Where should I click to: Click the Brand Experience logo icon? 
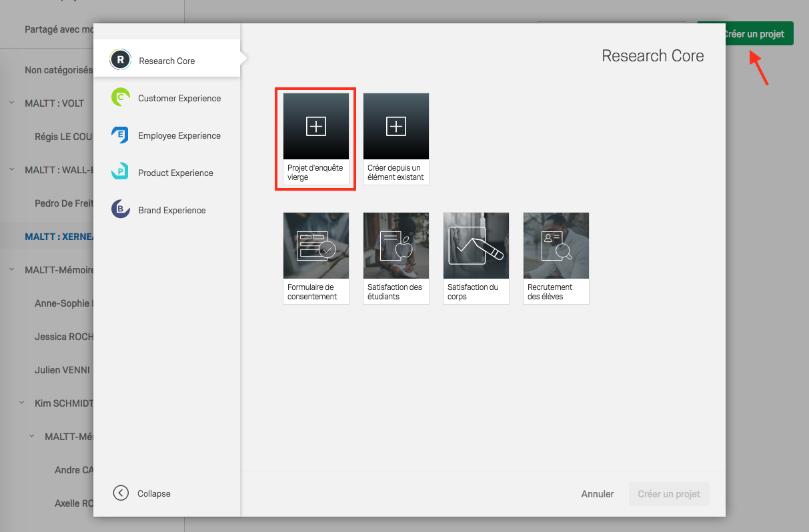point(120,209)
